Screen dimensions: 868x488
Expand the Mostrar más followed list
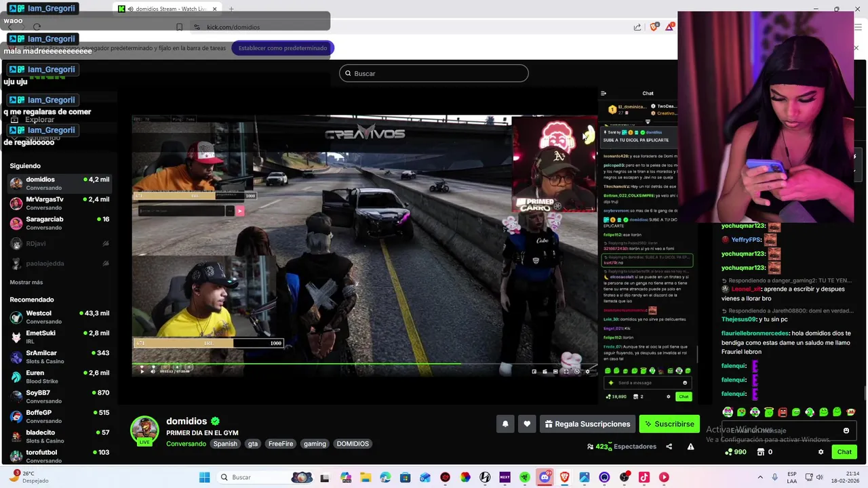[26, 282]
